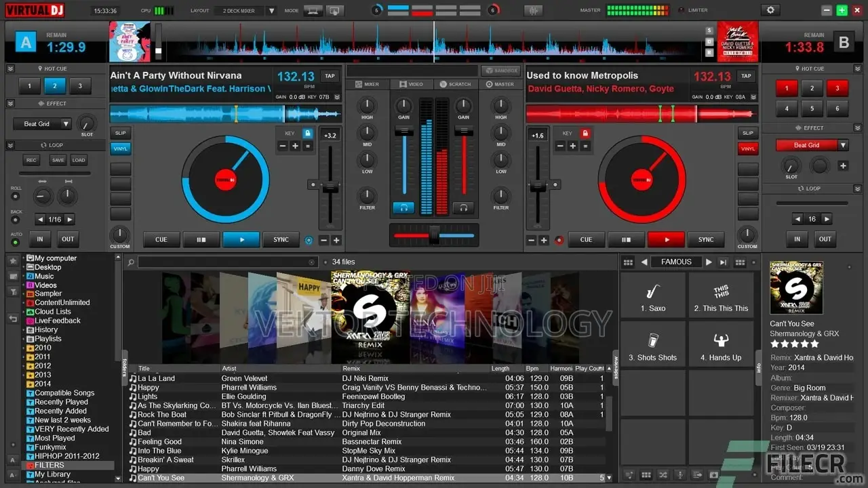Trigger deck B hot cue 3
This screenshot has height=488, width=868.
tap(837, 88)
